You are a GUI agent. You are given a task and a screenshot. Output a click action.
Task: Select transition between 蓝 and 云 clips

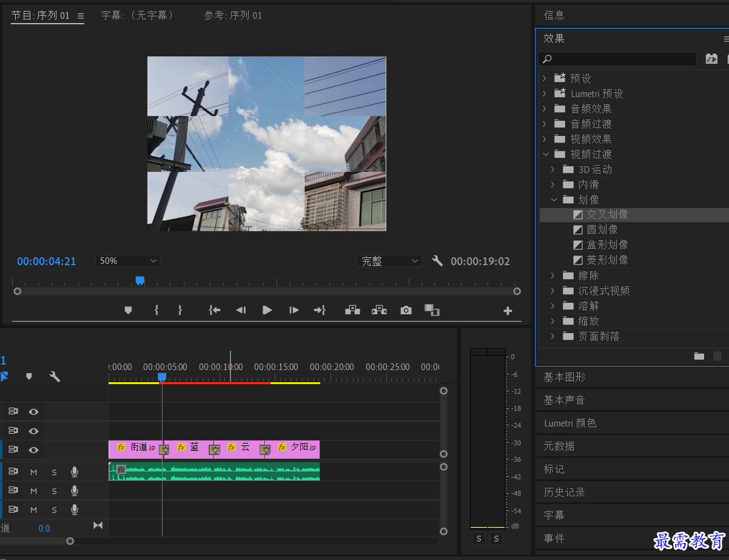tap(215, 450)
